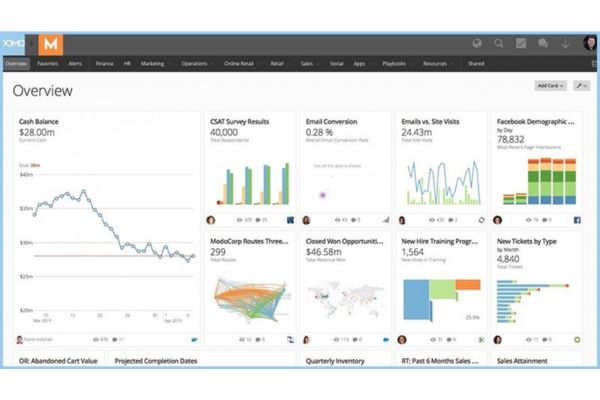Open the Emails vs. Site Visits card title
The image size is (600, 400).
pos(430,122)
